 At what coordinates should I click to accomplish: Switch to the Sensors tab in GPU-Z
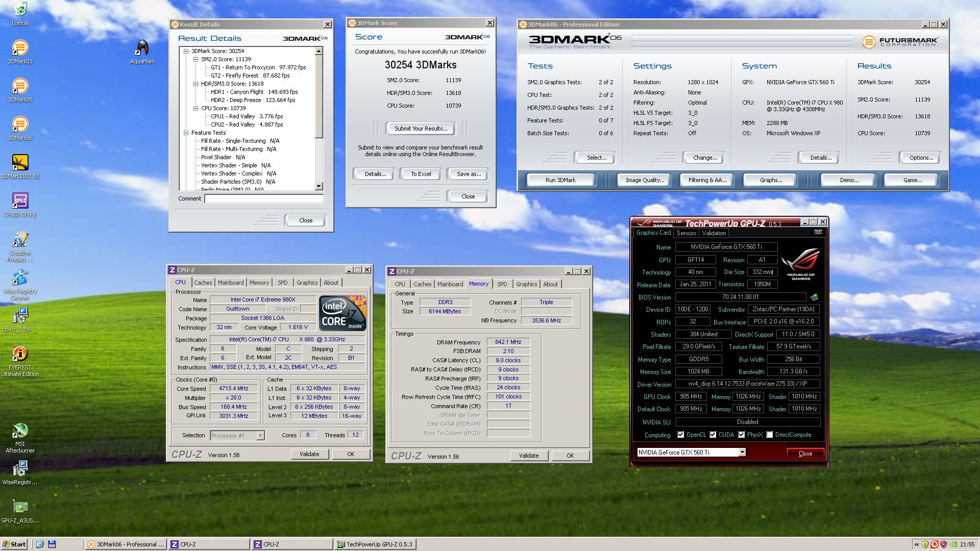686,233
